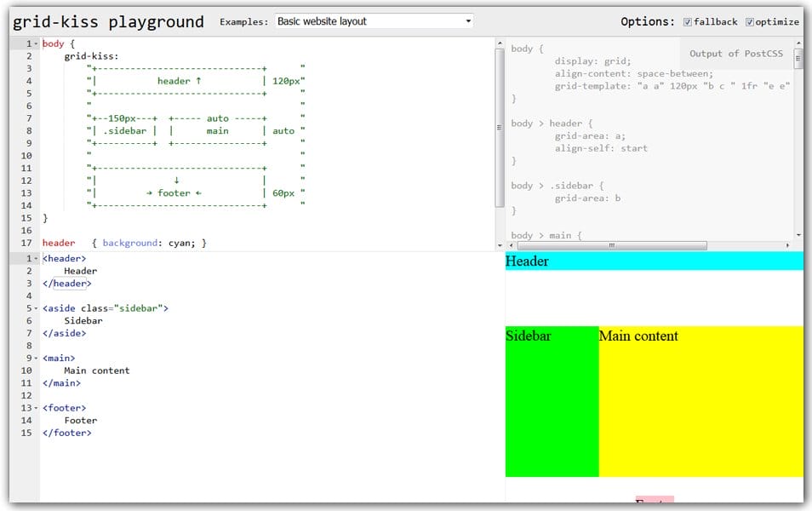This screenshot has width=812, height=511.
Task: Collapse the main element block at line 9
Action: tap(37, 358)
